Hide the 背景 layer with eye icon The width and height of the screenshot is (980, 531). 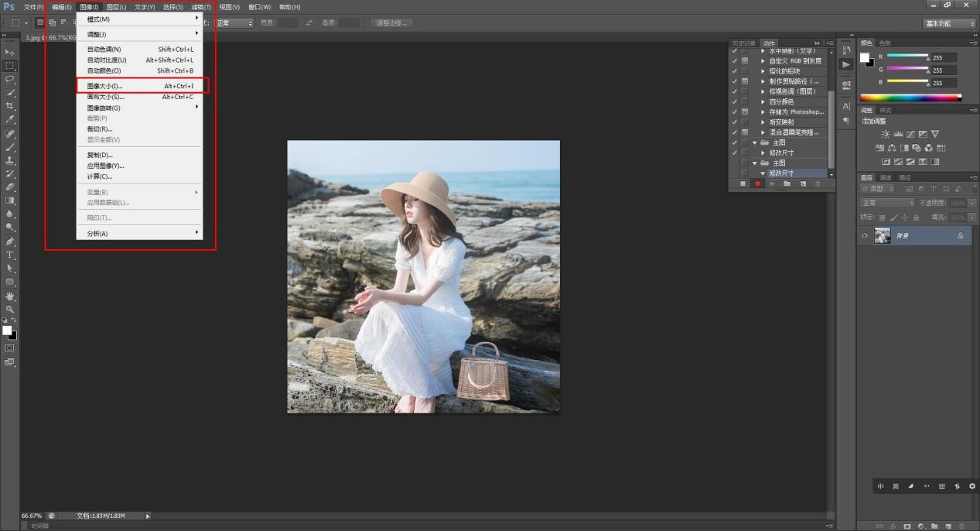click(865, 235)
